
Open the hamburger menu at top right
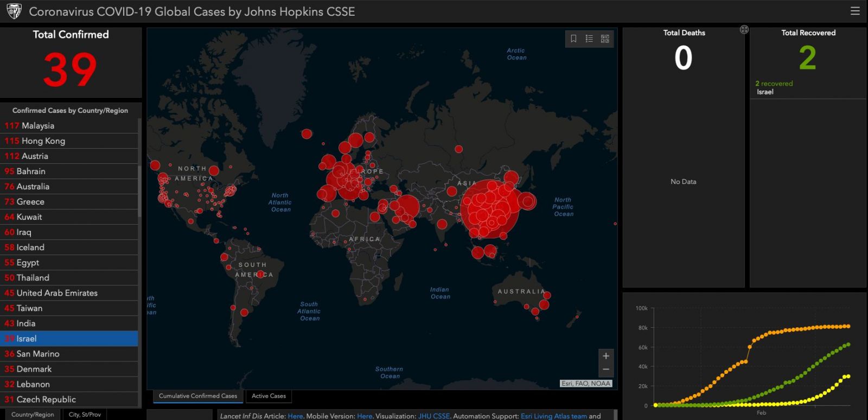click(855, 11)
